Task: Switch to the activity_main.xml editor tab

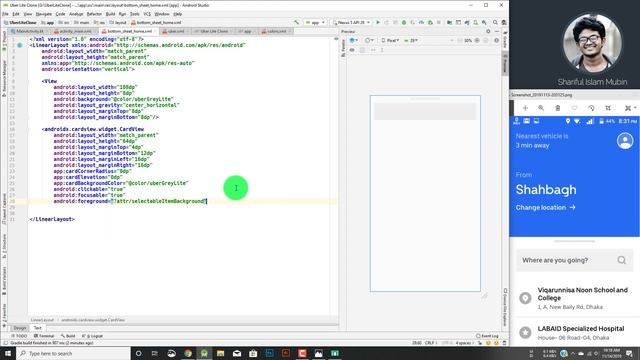Action: 75,31
